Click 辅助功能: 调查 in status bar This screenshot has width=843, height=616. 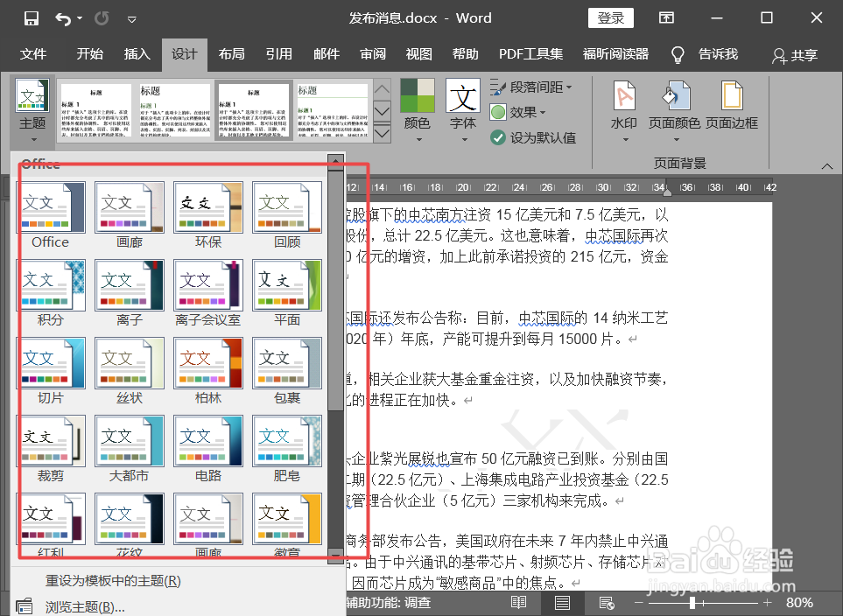click(x=388, y=603)
